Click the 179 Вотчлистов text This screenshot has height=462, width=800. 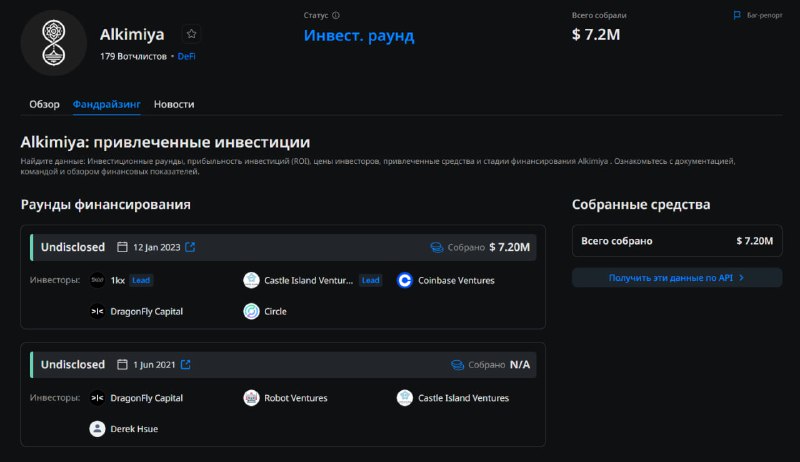(x=133, y=56)
